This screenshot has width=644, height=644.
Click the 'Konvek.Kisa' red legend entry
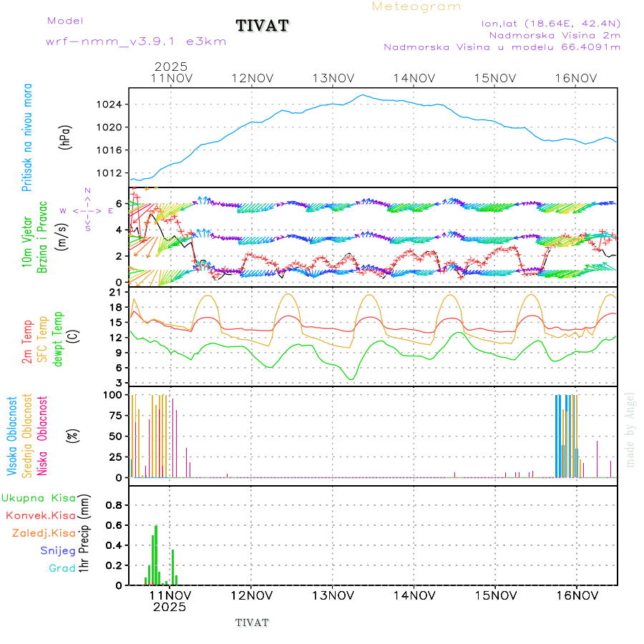40,515
